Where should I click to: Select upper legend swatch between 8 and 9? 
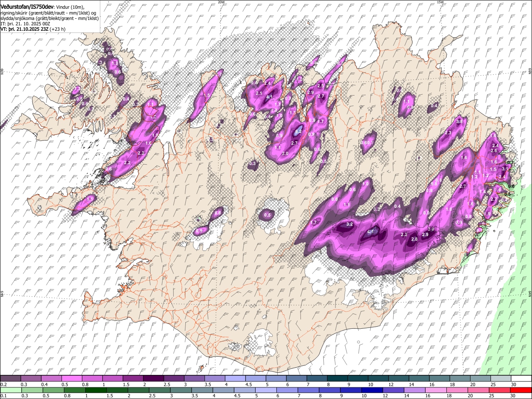[x=337, y=379]
